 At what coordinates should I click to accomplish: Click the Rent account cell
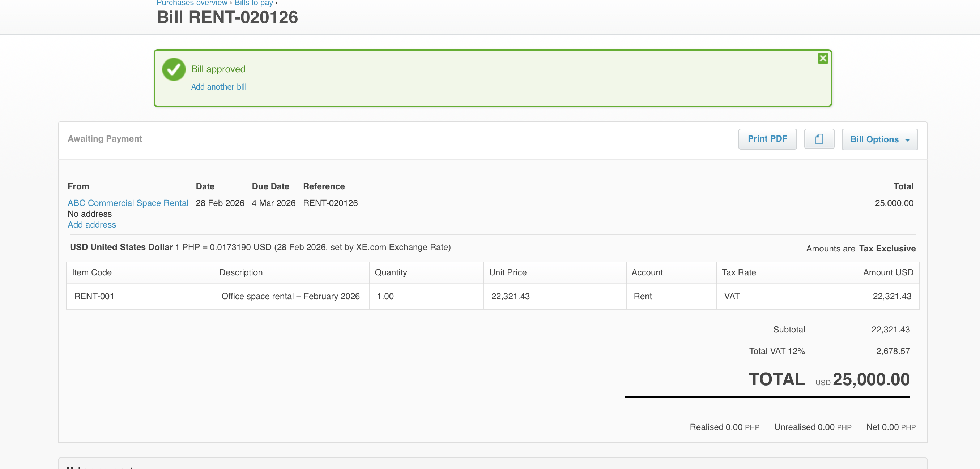642,296
